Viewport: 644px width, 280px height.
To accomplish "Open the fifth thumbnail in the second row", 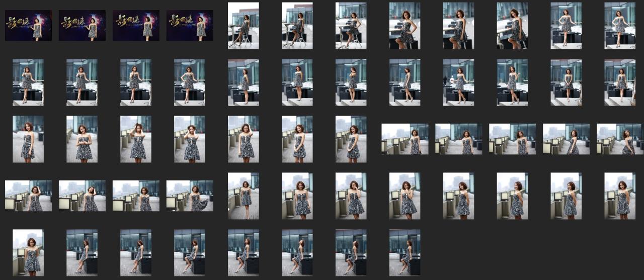I will click(x=244, y=82).
